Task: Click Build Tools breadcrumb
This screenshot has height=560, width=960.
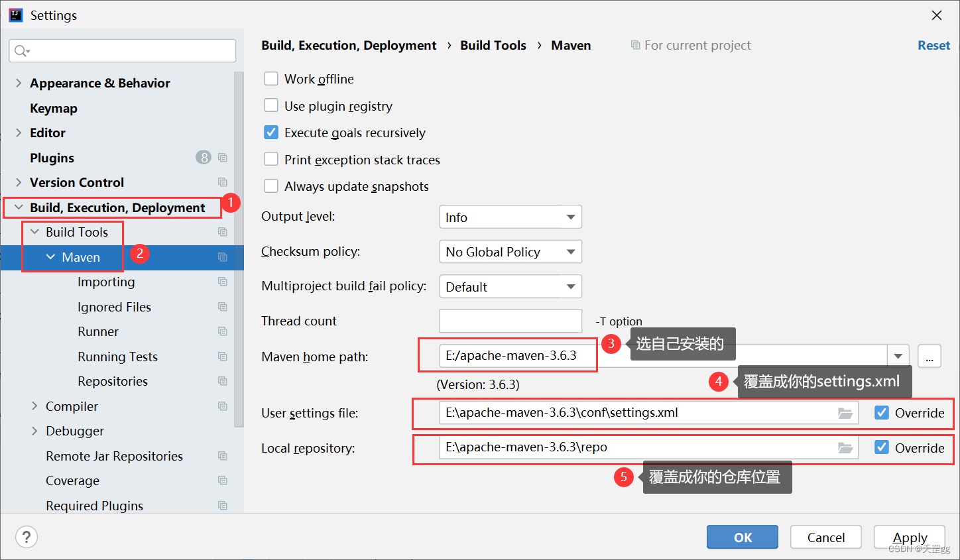Action: [x=493, y=45]
